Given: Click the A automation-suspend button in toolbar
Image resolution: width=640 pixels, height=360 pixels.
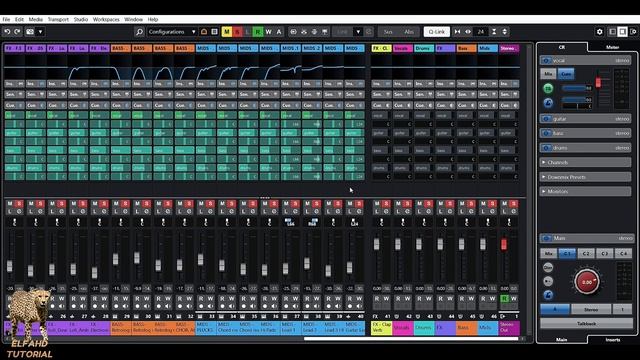Looking at the screenshot, I should (279, 31).
